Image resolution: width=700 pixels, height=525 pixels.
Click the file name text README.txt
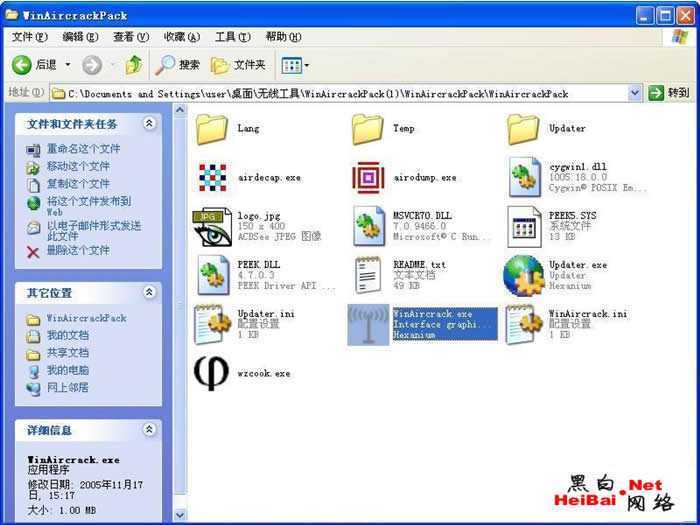point(419,265)
